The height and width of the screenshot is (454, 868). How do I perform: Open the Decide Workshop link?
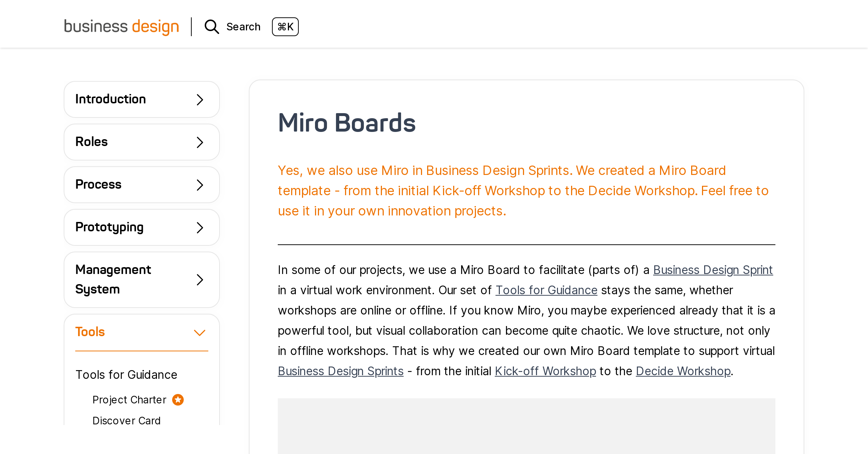(x=683, y=371)
